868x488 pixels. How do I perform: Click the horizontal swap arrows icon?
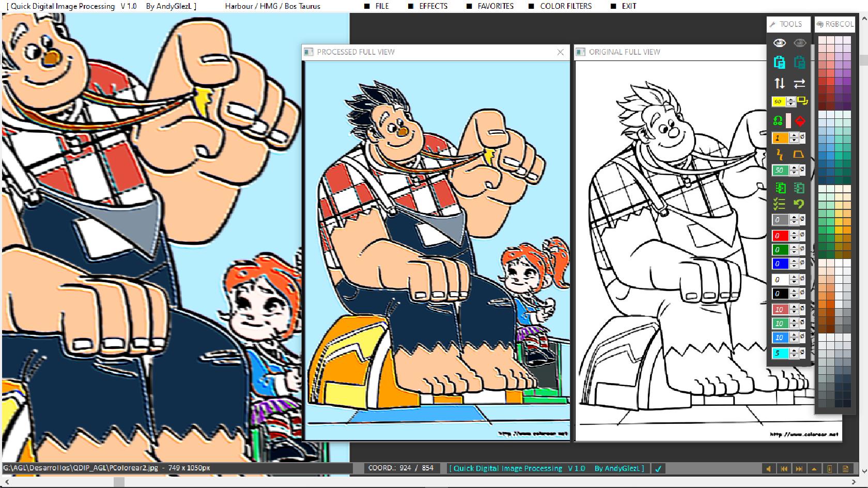point(800,83)
